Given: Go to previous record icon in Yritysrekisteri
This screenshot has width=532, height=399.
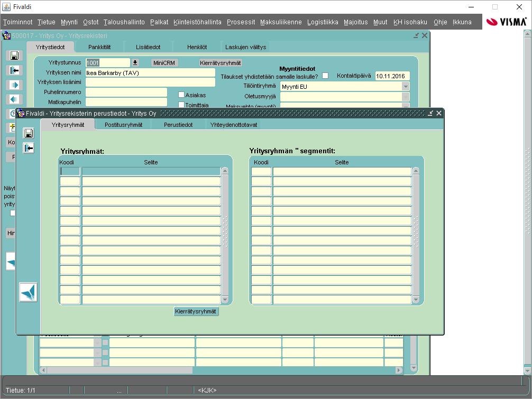Looking at the screenshot, I should 14,99.
